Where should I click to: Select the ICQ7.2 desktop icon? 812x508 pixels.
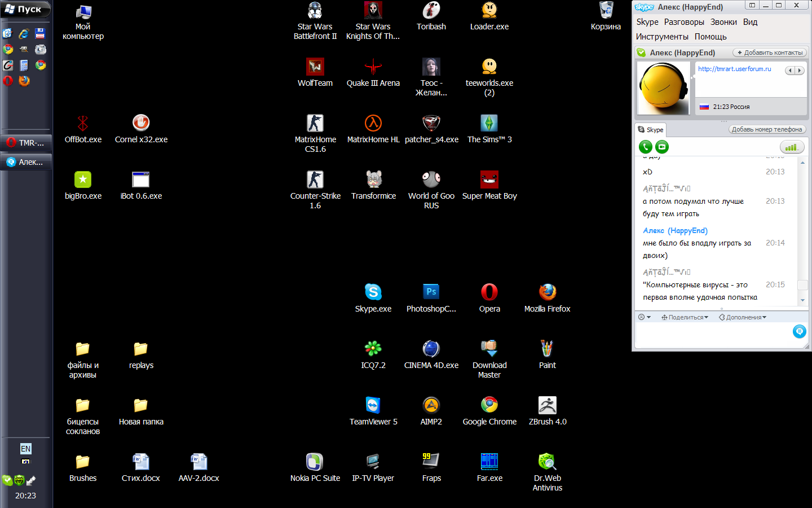click(373, 355)
